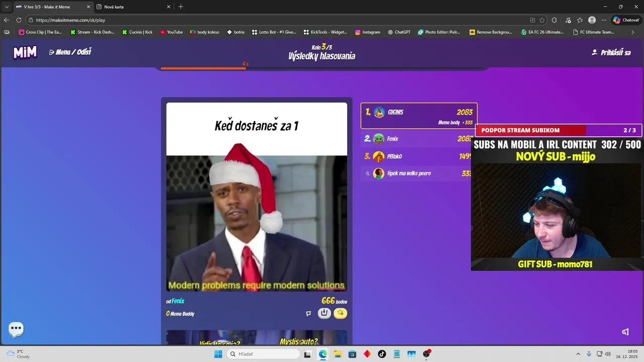Open the Remove Background bookmark
The height and width of the screenshot is (362, 644).
coord(491,32)
